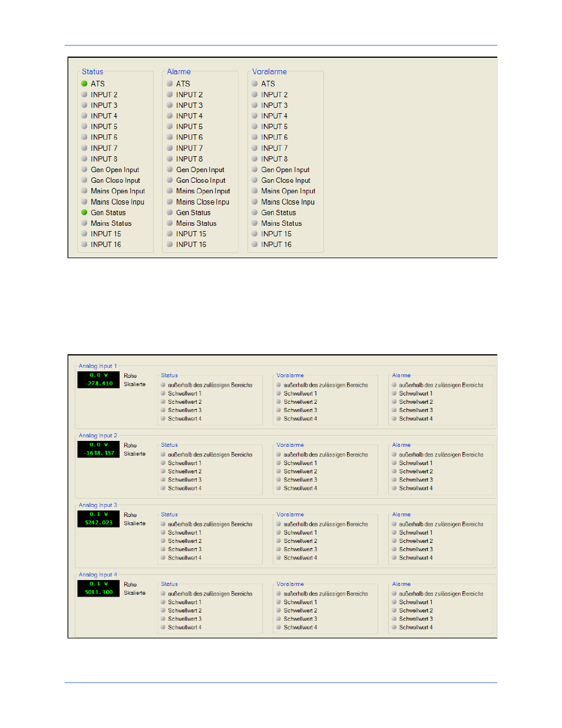This screenshot has width=562, height=728.
Task: Click the Skalierte label of Analog Input 2
Action: (135, 454)
